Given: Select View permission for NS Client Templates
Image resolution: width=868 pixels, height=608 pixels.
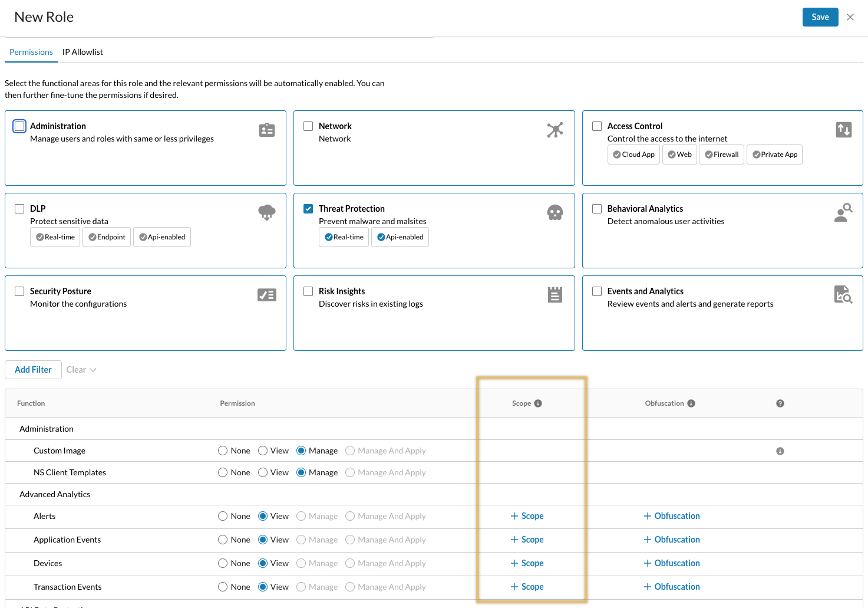Looking at the screenshot, I should pos(262,472).
